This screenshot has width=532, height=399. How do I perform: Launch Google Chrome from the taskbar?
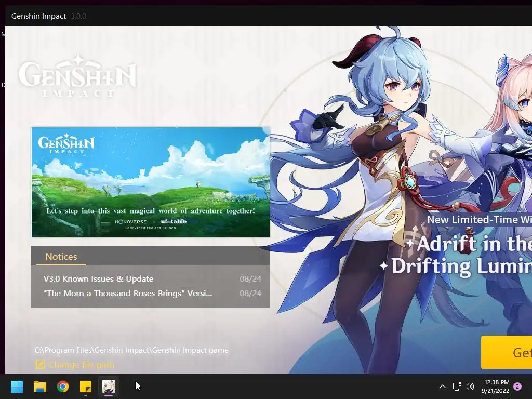point(63,386)
